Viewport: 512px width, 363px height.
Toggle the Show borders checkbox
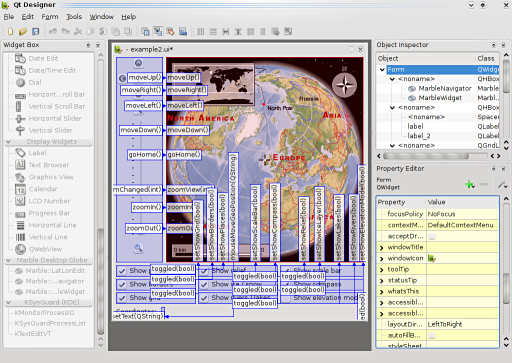(122, 284)
